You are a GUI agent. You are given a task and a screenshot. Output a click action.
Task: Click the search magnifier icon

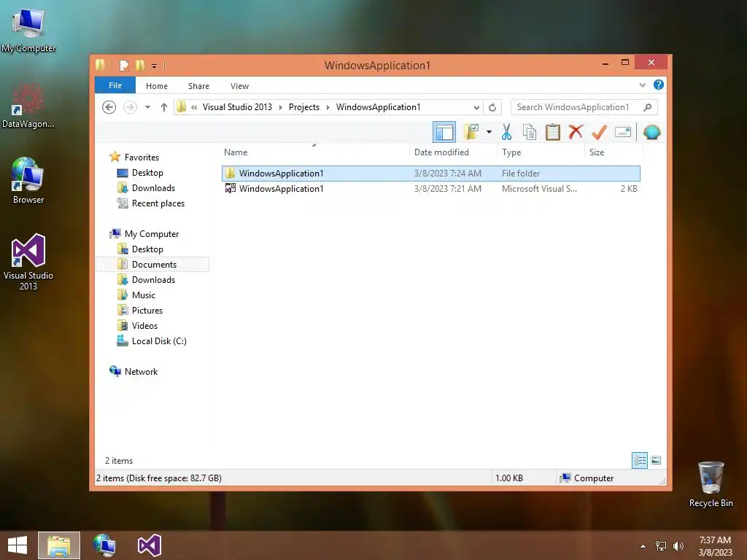[648, 107]
